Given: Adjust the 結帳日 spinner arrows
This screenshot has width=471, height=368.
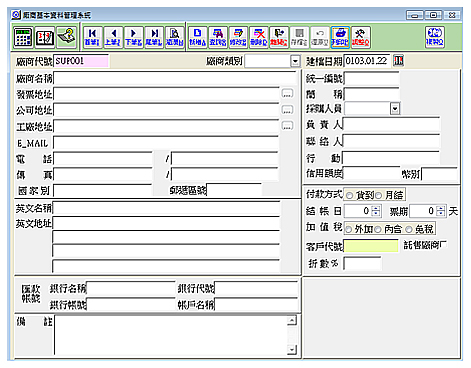Looking at the screenshot, I should (376, 211).
